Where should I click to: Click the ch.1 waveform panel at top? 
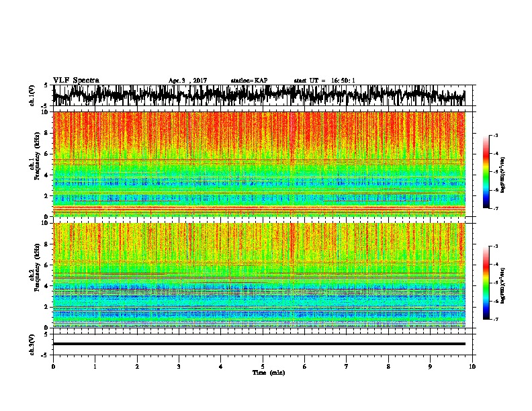264,95
